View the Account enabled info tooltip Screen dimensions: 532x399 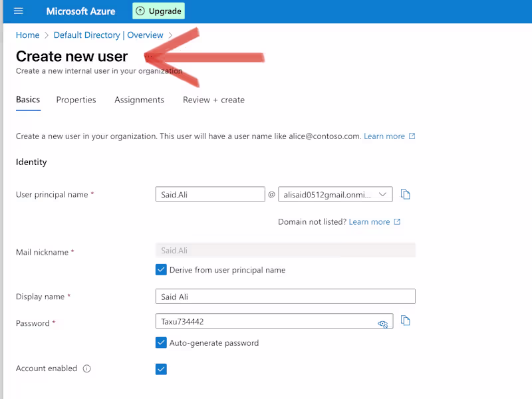pos(86,368)
